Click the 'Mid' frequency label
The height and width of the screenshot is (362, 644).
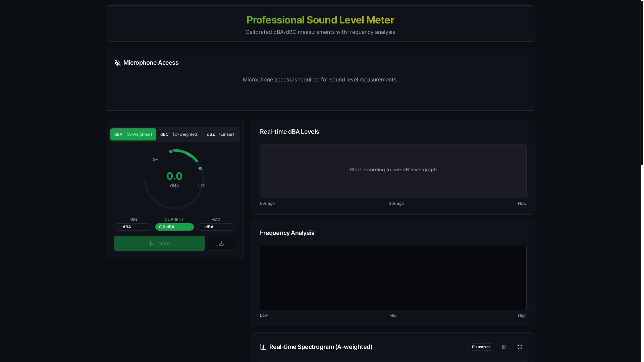coord(393,315)
